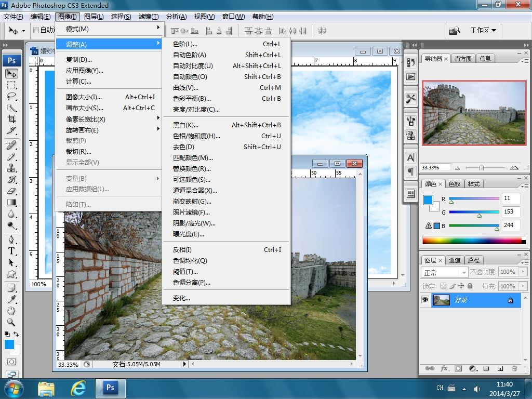
Task: Click Windows Start button
Action: [13, 389]
